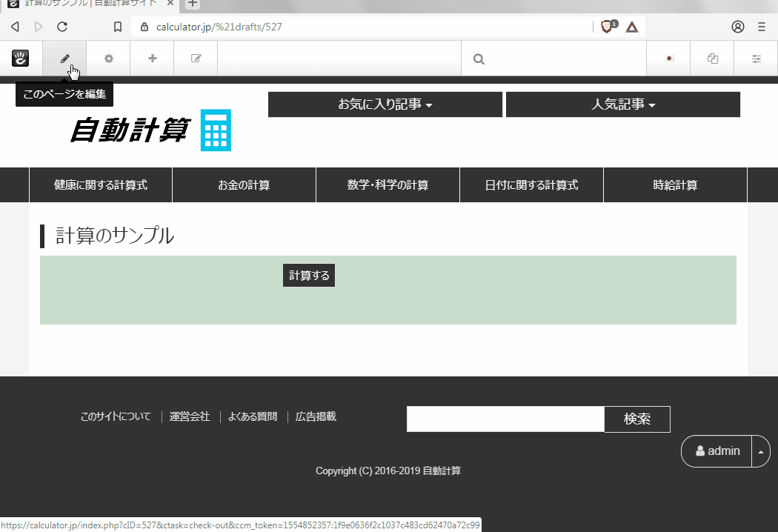Open the dashboard sliders icon
Viewport: 778px width, 532px height.
(x=756, y=59)
